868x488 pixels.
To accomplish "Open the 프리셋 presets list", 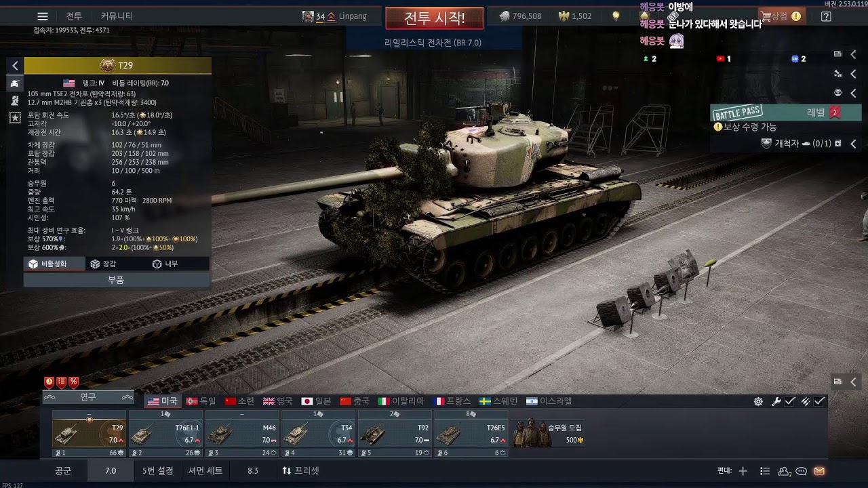I will tap(300, 470).
